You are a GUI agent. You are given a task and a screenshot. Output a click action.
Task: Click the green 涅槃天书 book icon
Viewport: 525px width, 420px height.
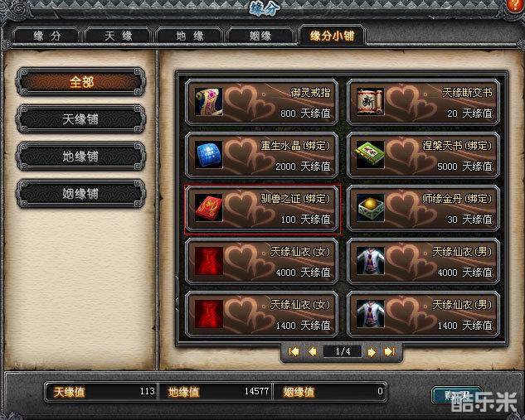click(x=370, y=155)
